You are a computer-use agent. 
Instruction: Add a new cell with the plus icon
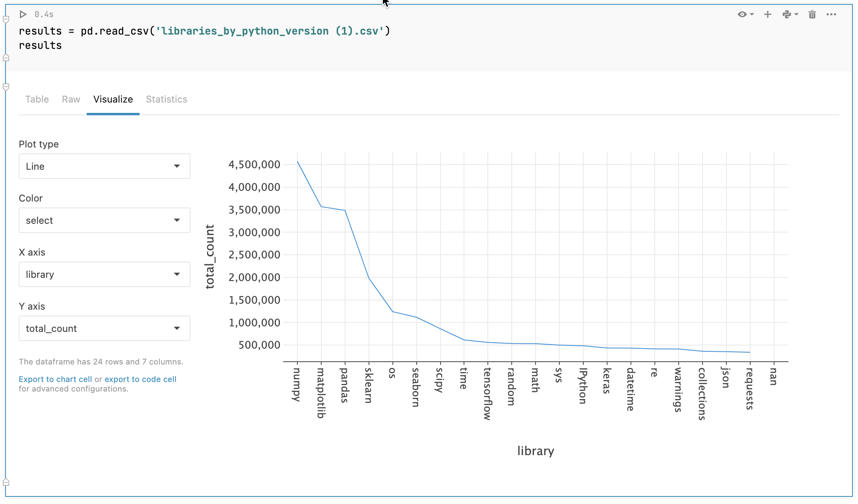point(767,14)
